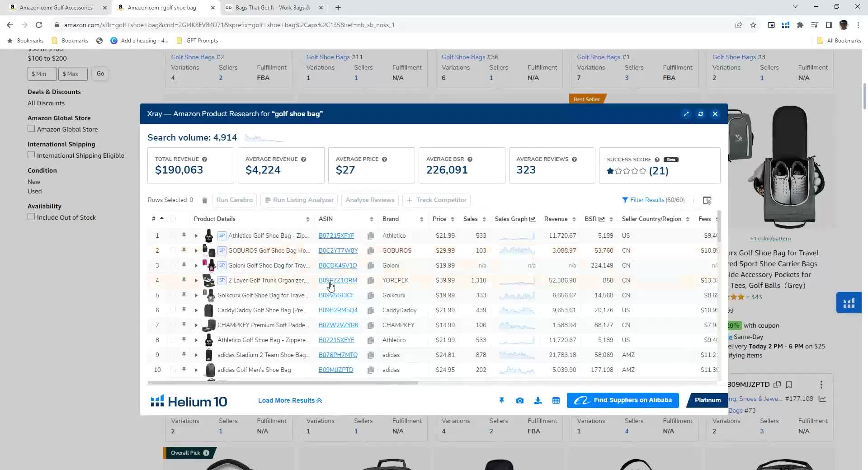The image size is (868, 470).
Task: Pin the row 1 Athletico product
Action: tap(184, 235)
